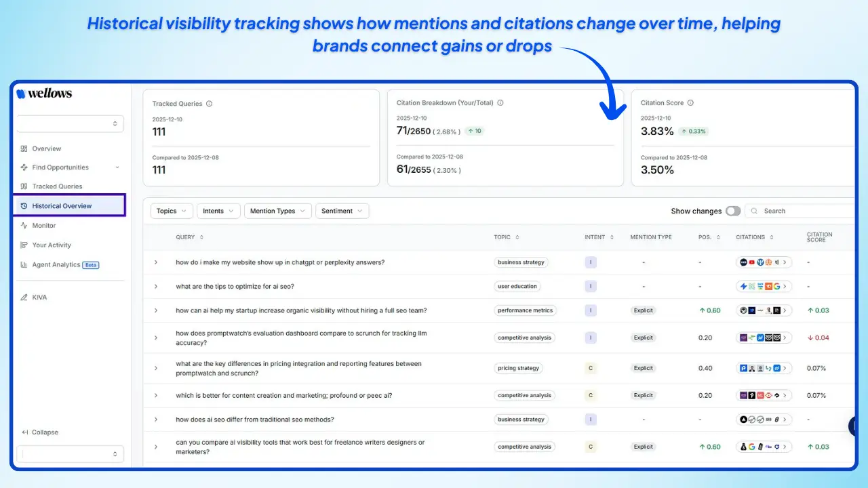The width and height of the screenshot is (868, 488).
Task: Click the Tracked Queries info icon
Action: [209, 104]
